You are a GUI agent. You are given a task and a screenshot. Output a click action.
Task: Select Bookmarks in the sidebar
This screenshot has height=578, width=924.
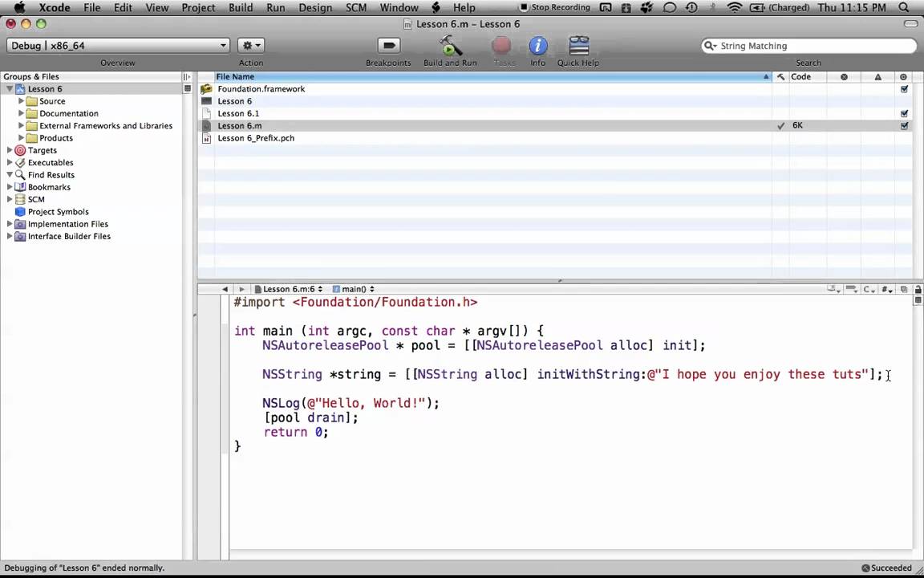click(49, 187)
